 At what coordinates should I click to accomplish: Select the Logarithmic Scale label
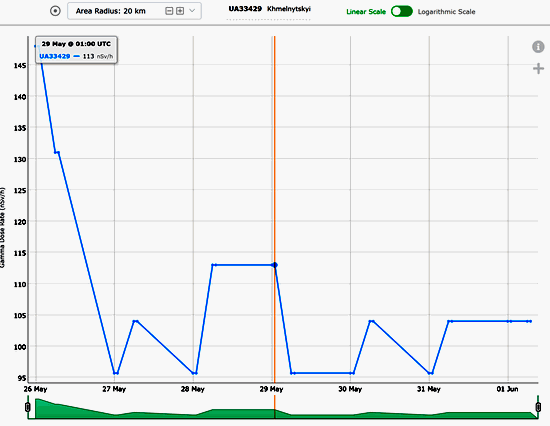tap(447, 12)
